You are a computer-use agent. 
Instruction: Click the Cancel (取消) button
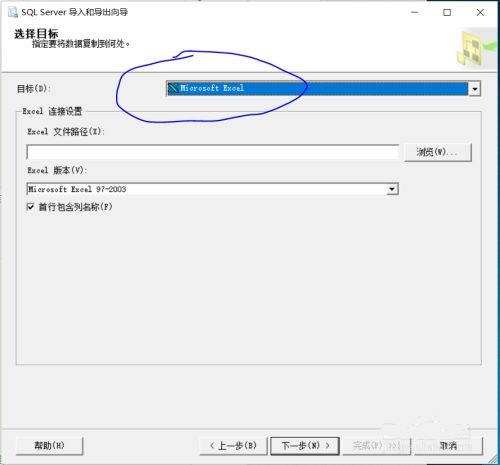click(x=448, y=446)
